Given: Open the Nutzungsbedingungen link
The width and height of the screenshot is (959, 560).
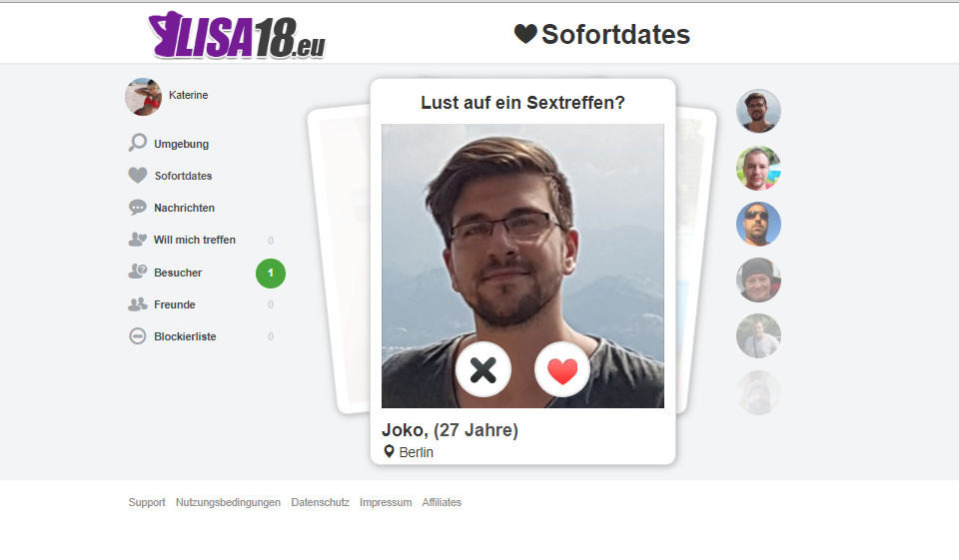Looking at the screenshot, I should tap(228, 502).
